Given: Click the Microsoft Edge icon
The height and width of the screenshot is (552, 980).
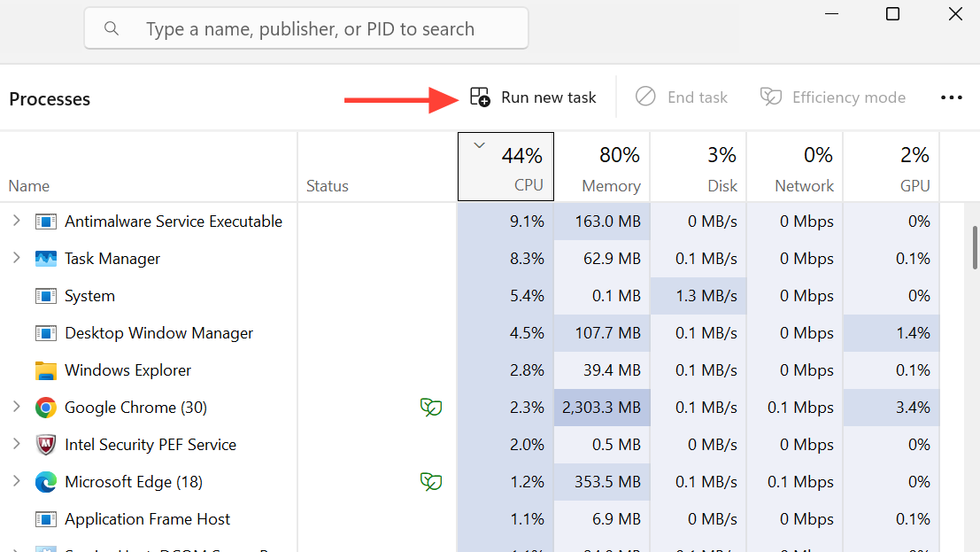Looking at the screenshot, I should point(46,482).
